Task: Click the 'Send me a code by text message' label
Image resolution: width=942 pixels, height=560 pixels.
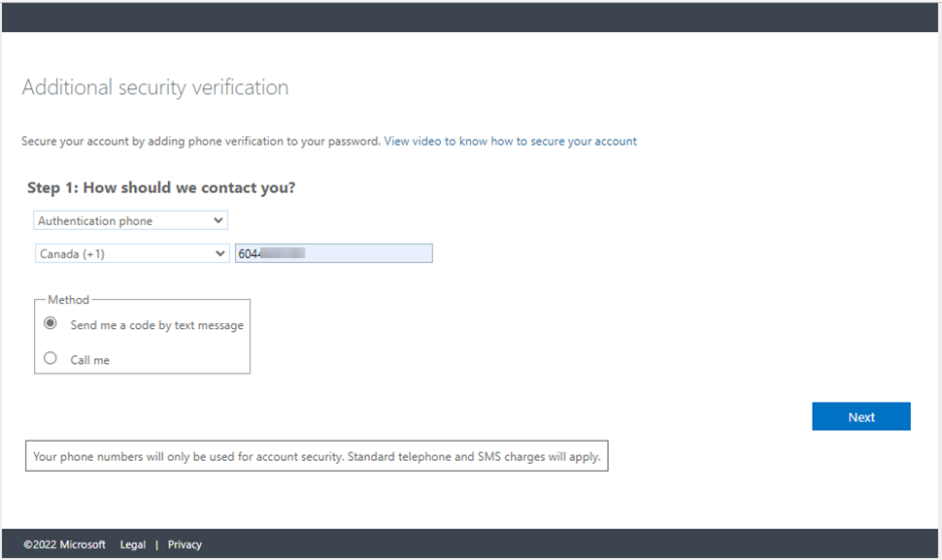Action: pyautogui.click(x=156, y=325)
